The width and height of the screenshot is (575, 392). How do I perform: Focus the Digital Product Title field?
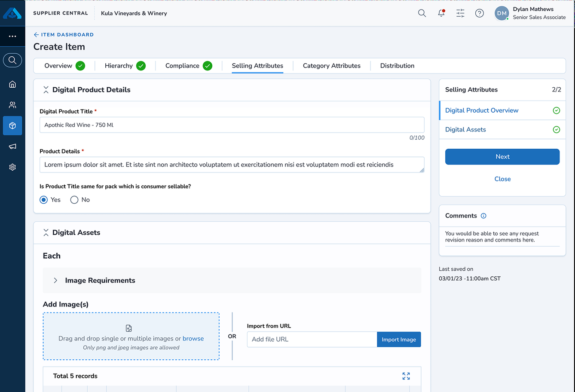[x=232, y=125]
